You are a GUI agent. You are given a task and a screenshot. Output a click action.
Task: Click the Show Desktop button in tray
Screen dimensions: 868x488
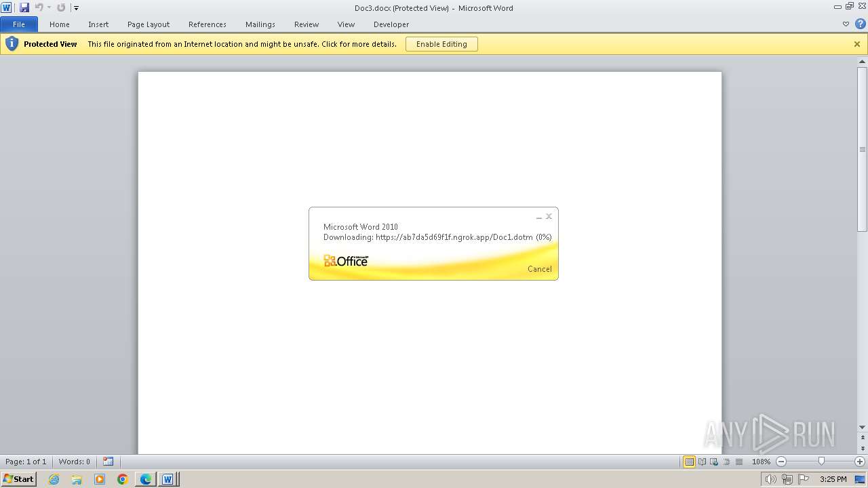tap(861, 479)
